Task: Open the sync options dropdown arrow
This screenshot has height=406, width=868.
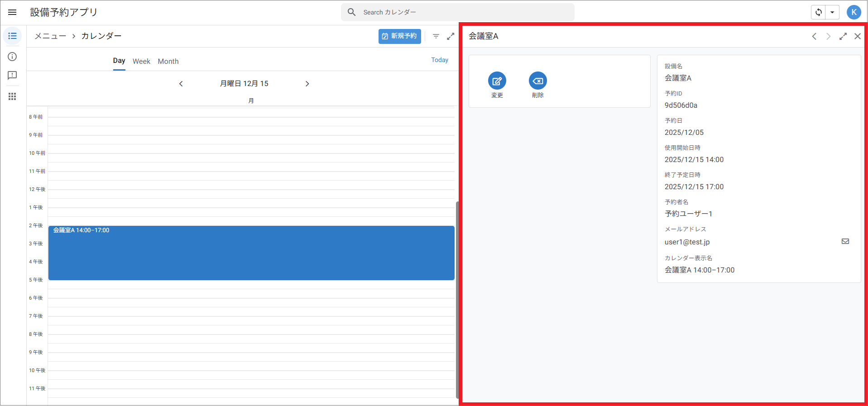Action: 832,12
